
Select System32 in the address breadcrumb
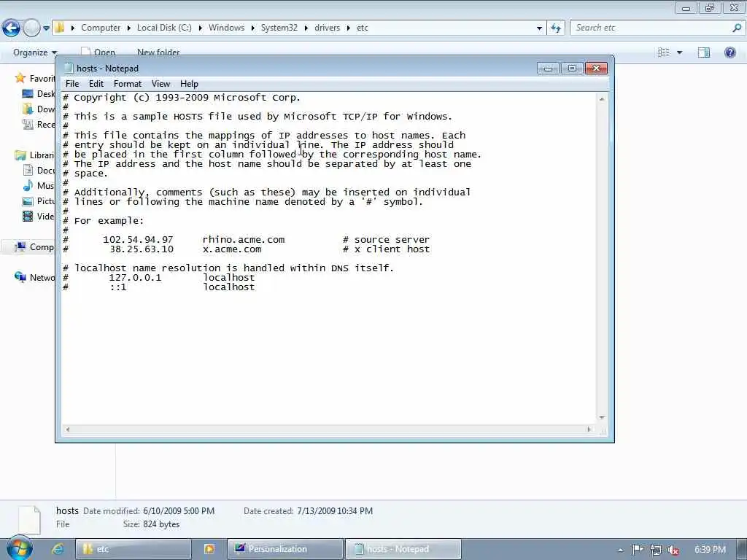click(279, 28)
